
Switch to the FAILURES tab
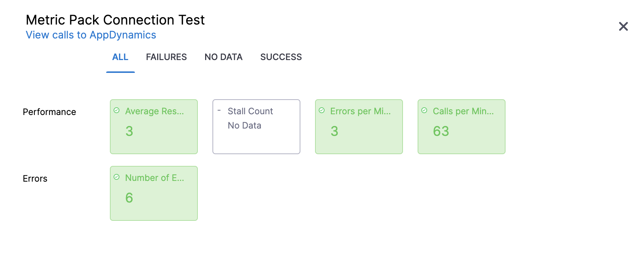click(x=166, y=57)
